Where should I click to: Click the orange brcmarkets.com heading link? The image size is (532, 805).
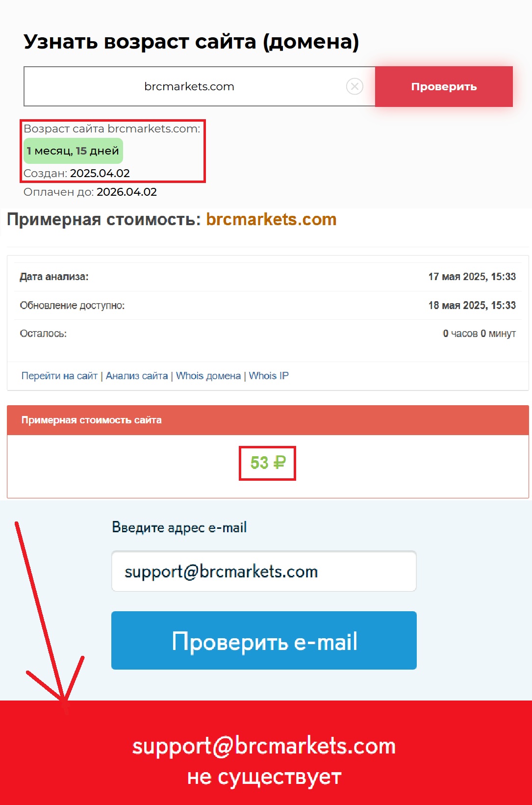tap(271, 219)
